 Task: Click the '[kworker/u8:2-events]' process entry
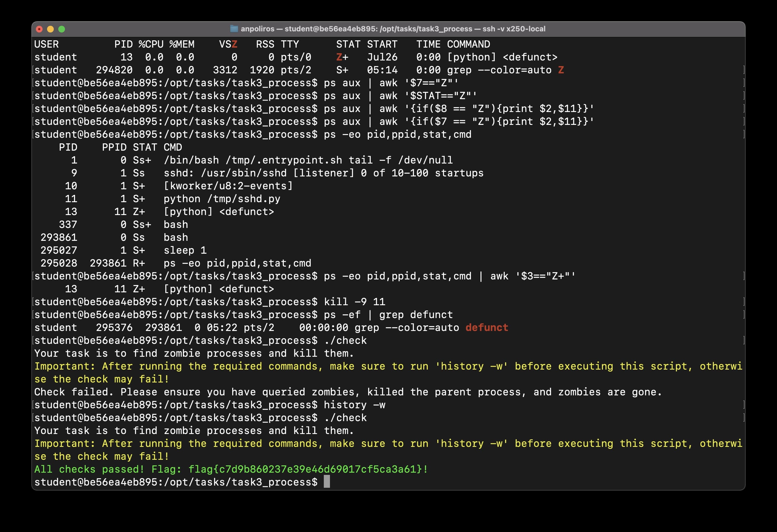coord(228,185)
